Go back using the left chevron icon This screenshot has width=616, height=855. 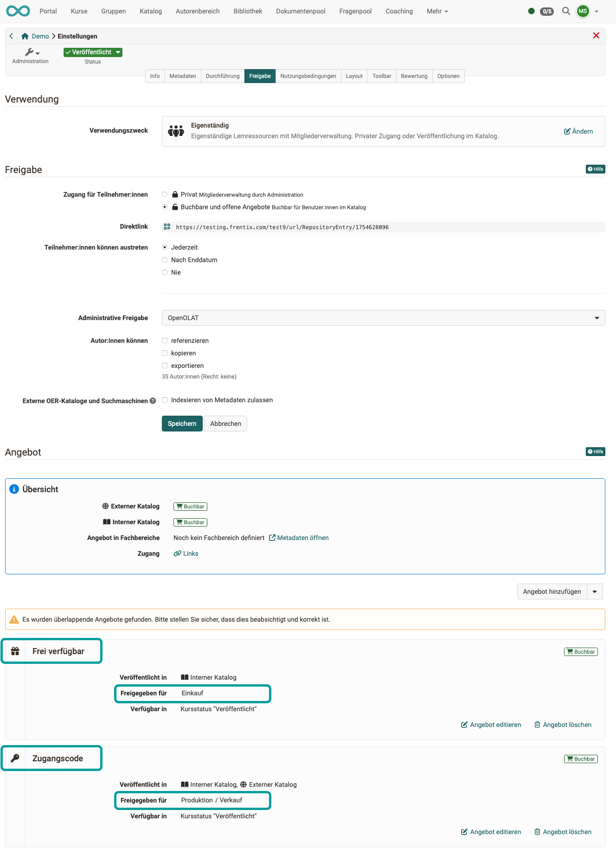(12, 36)
